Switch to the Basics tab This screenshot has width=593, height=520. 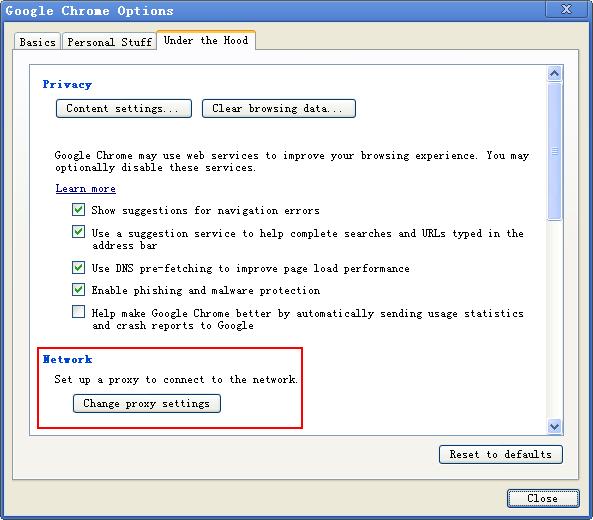[x=37, y=42]
